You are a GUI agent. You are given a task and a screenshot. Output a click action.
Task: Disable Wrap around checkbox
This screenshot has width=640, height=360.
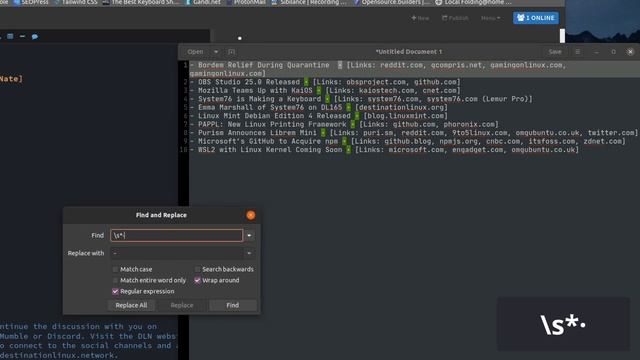[x=217, y=280]
